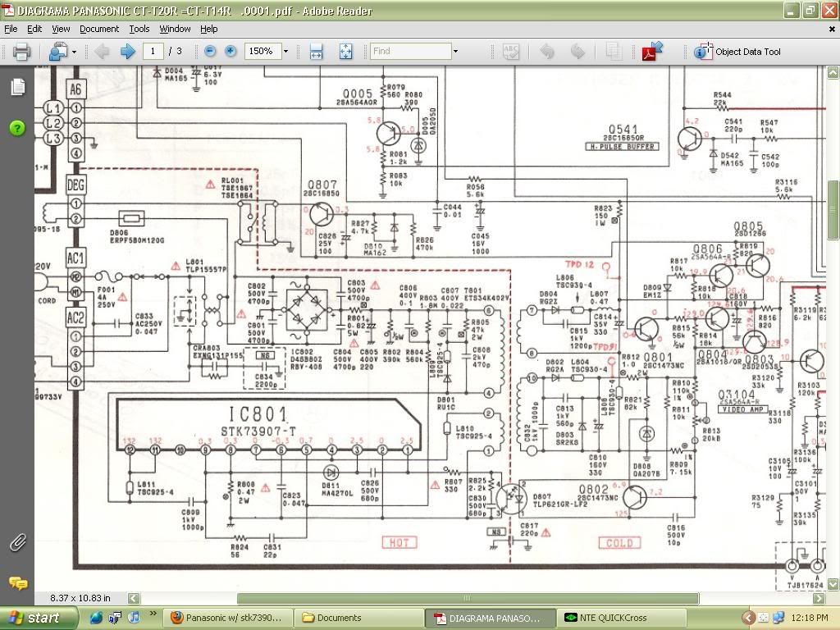Click the Q541 transistor label
The width and height of the screenshot is (840, 630).
click(x=623, y=130)
